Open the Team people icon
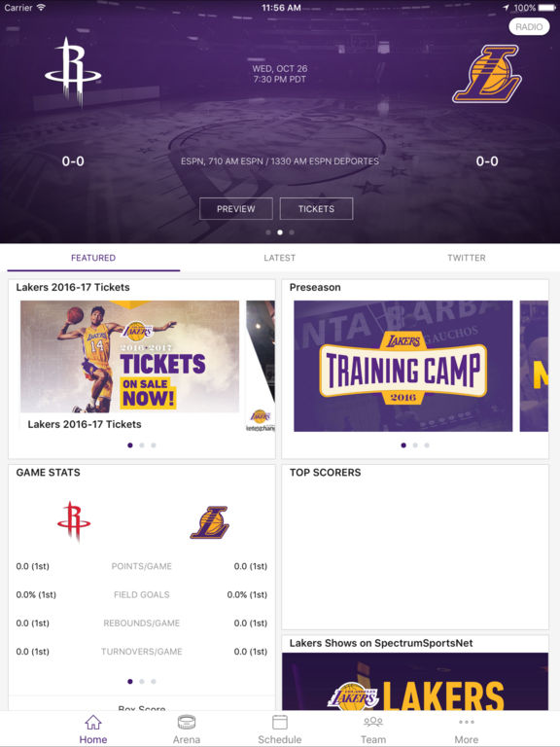The image size is (560, 747). pyautogui.click(x=373, y=722)
